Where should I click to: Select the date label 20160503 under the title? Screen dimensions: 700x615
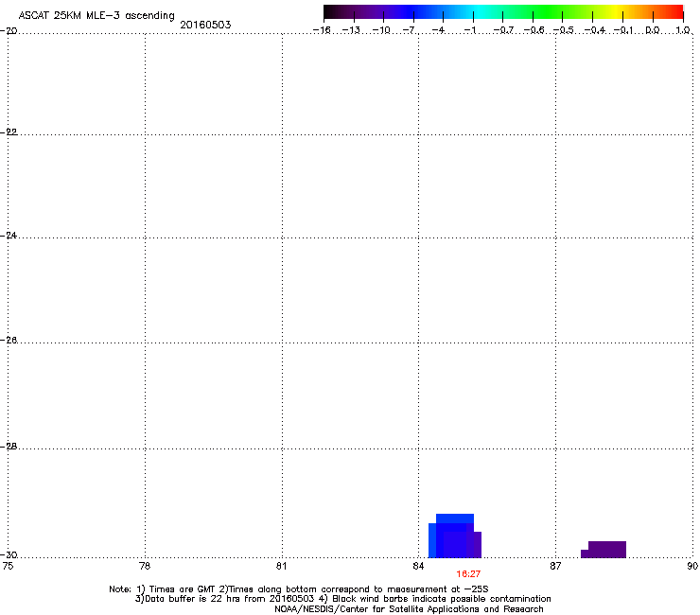(205, 25)
